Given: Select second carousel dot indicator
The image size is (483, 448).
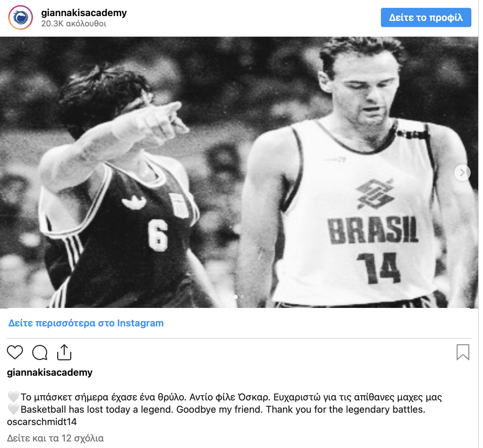Looking at the screenshot, I should coord(242,297).
